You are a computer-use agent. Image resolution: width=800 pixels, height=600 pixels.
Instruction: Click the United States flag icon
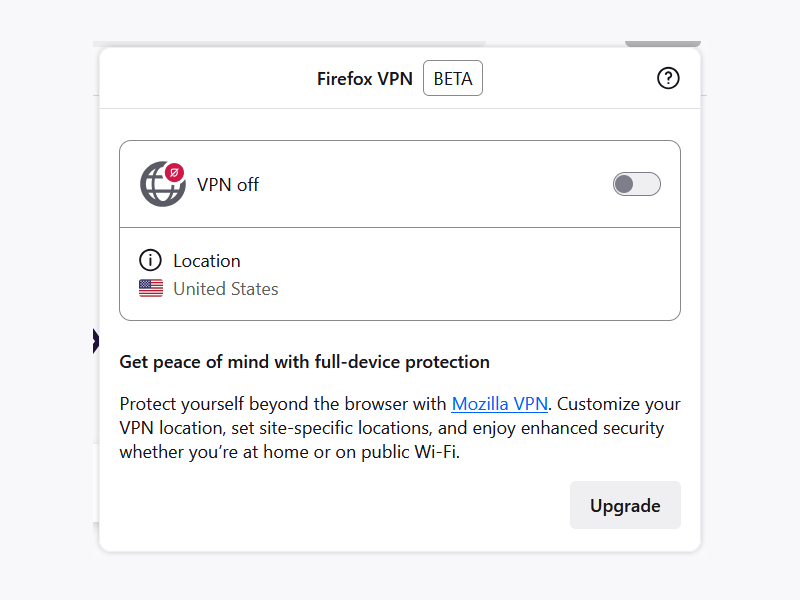[x=151, y=289]
